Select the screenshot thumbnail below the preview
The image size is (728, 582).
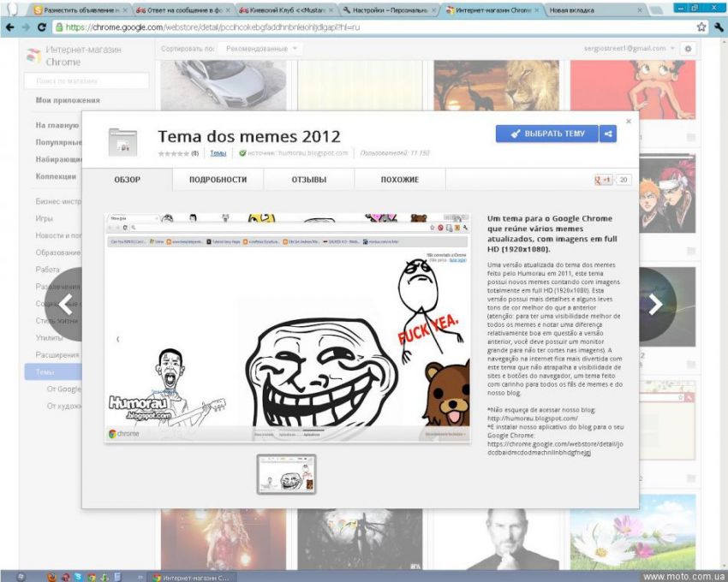tap(287, 474)
